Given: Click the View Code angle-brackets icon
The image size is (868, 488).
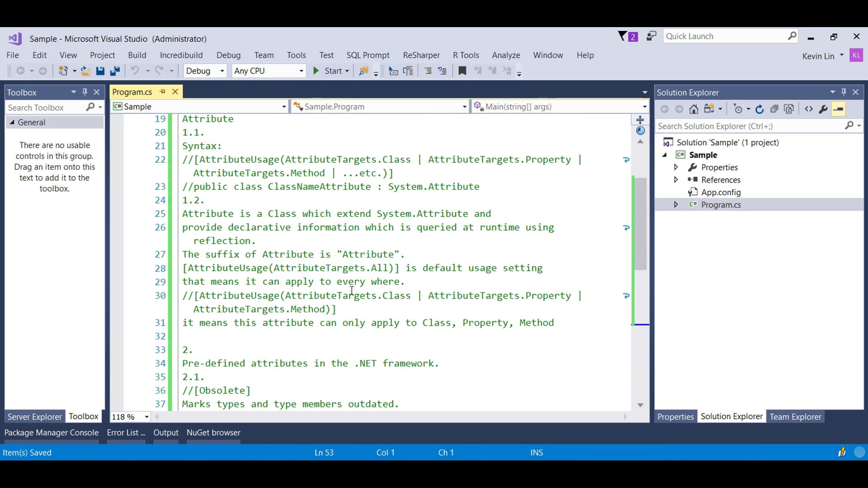Looking at the screenshot, I should [808, 109].
